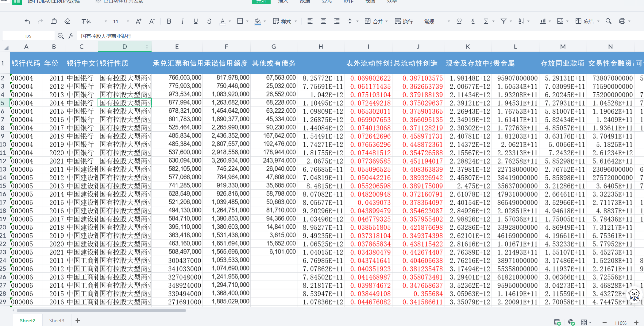Click header cell 银行代码

26,63
